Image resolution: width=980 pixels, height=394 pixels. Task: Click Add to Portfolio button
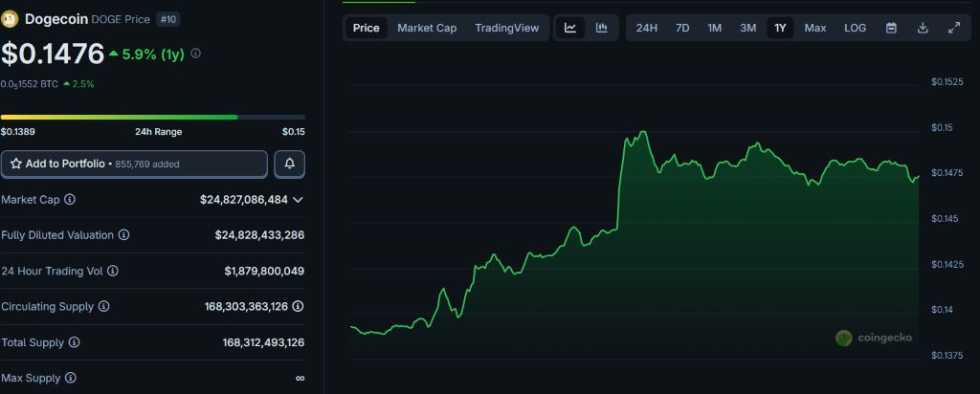134,164
